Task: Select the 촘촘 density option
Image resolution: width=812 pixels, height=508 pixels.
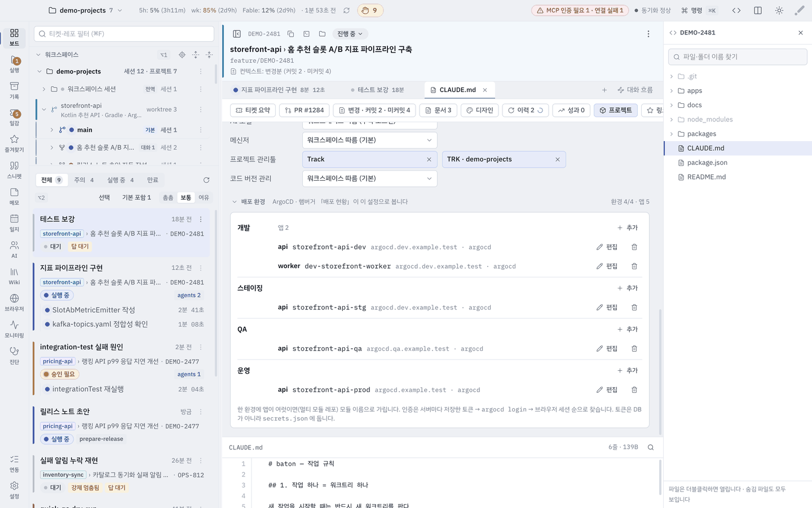Action: coord(168,198)
